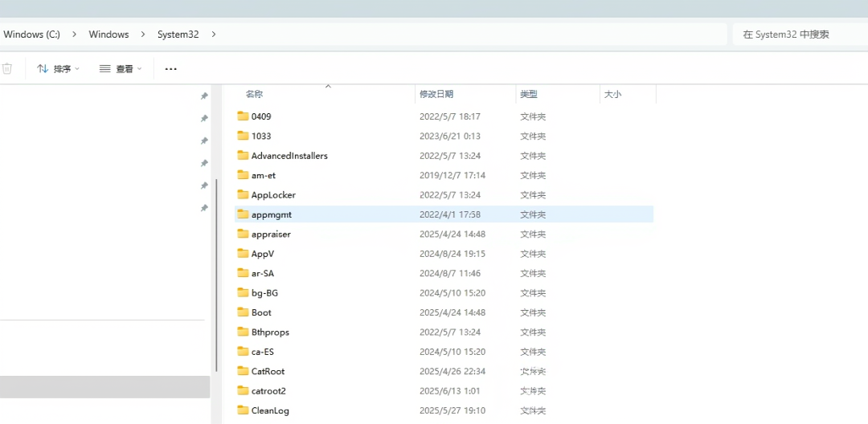The image size is (868, 424).
Task: Select the highlighted gray navigation pane item
Action: (x=104, y=387)
